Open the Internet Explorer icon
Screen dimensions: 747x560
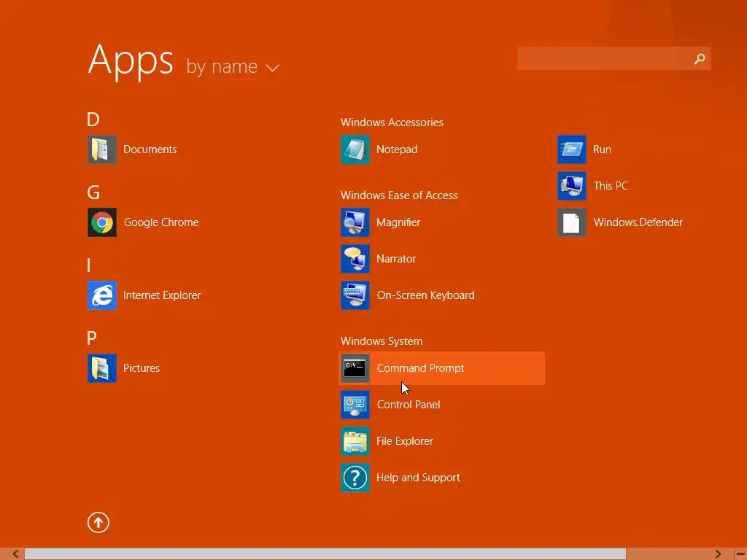[x=102, y=295]
